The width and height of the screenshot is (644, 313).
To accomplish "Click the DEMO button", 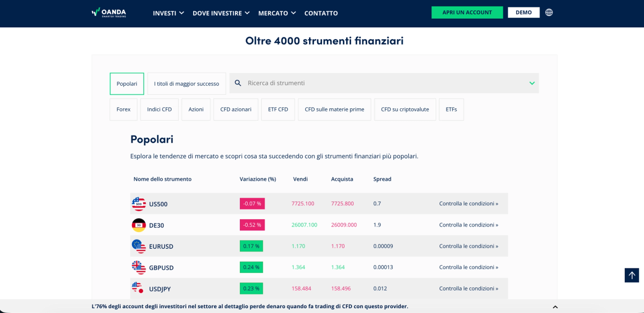I will coord(524,12).
